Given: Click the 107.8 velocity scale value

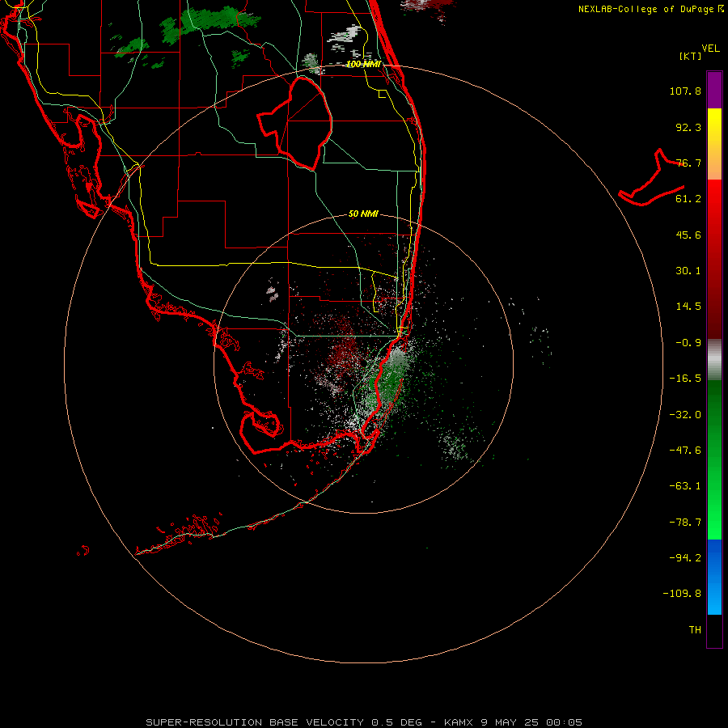Looking at the screenshot, I should point(685,91).
